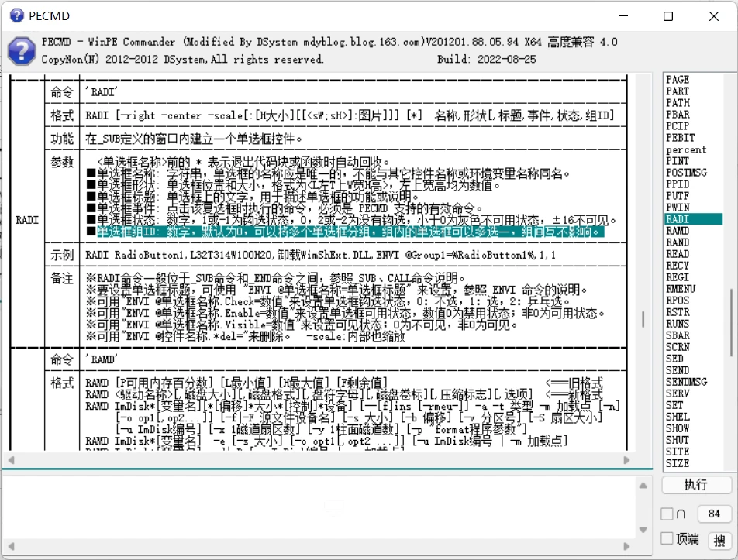The height and width of the screenshot is (560, 738).
Task: Click inside the command input box
Action: point(320,507)
